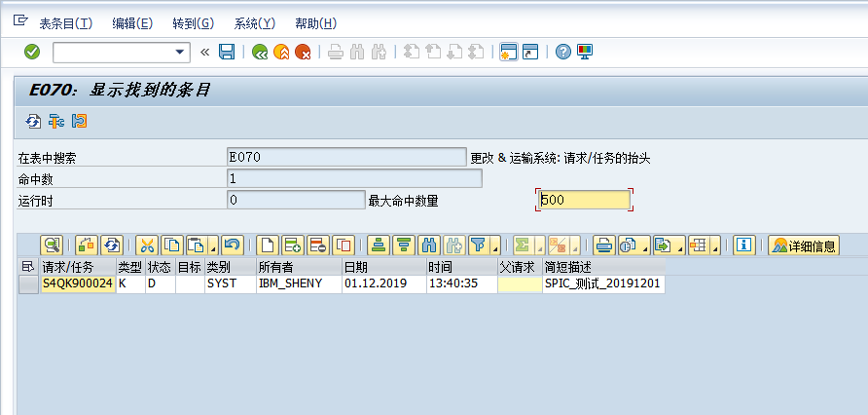Click the refresh icon below the E070 title
Viewport: 868px width, 415px height.
coord(33,121)
